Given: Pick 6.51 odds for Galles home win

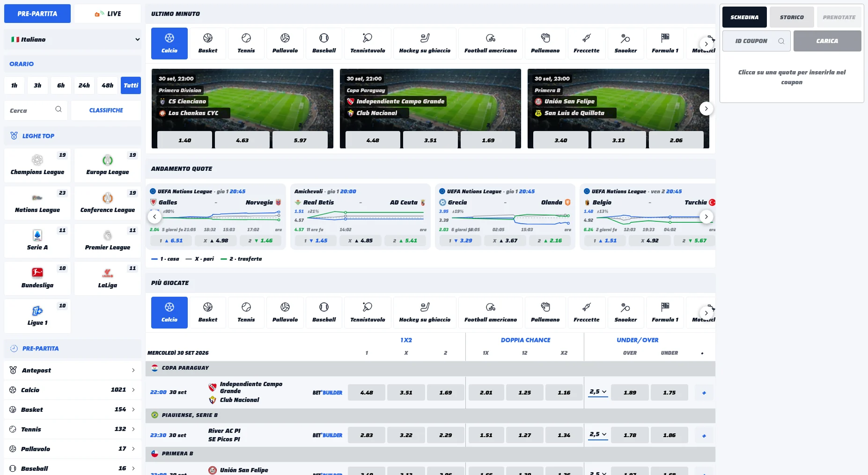Looking at the screenshot, I should tap(171, 241).
